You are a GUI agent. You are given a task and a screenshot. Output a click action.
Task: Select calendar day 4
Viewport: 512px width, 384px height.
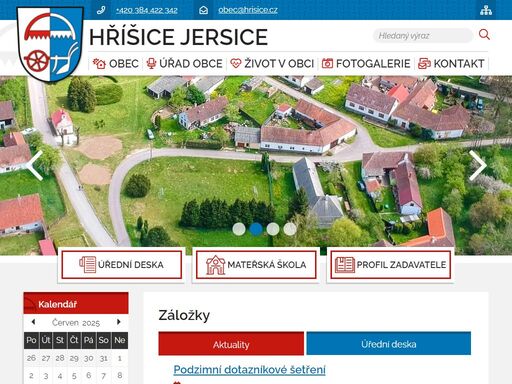[x=60, y=376]
